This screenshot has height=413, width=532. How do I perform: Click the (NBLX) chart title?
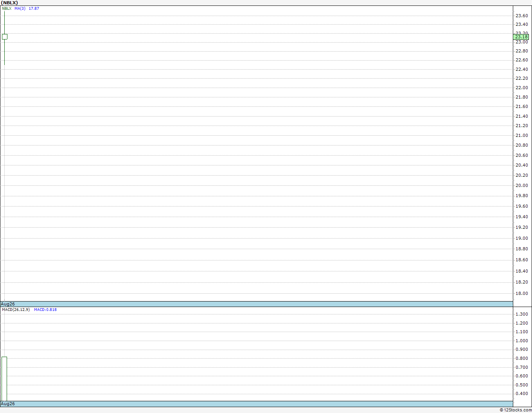(9, 3)
